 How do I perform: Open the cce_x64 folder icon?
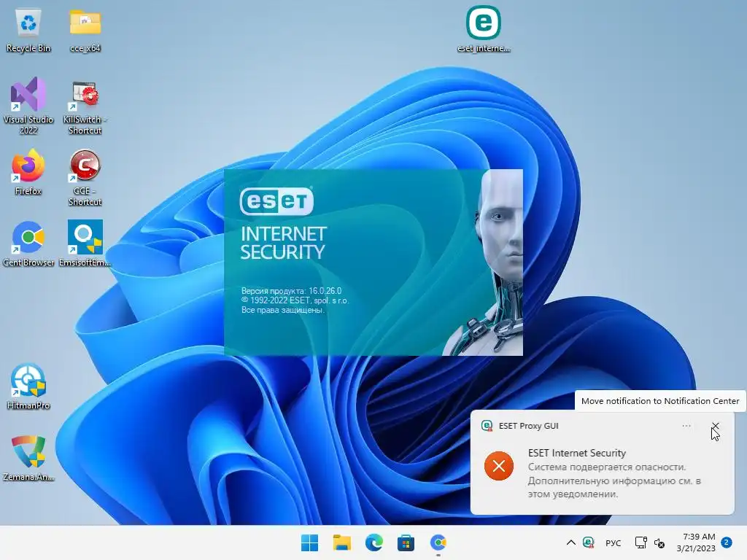[x=85, y=29]
